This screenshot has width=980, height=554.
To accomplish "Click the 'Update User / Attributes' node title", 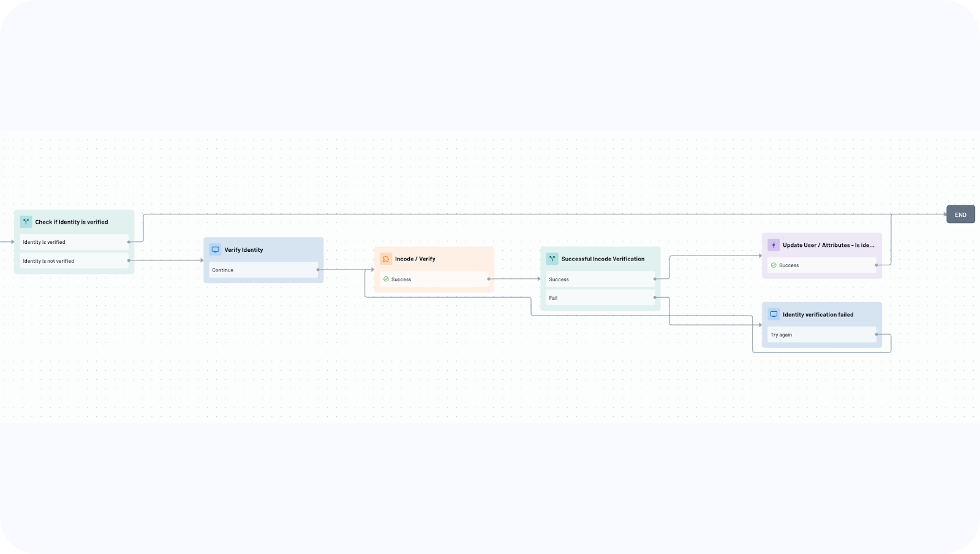I will click(x=828, y=245).
